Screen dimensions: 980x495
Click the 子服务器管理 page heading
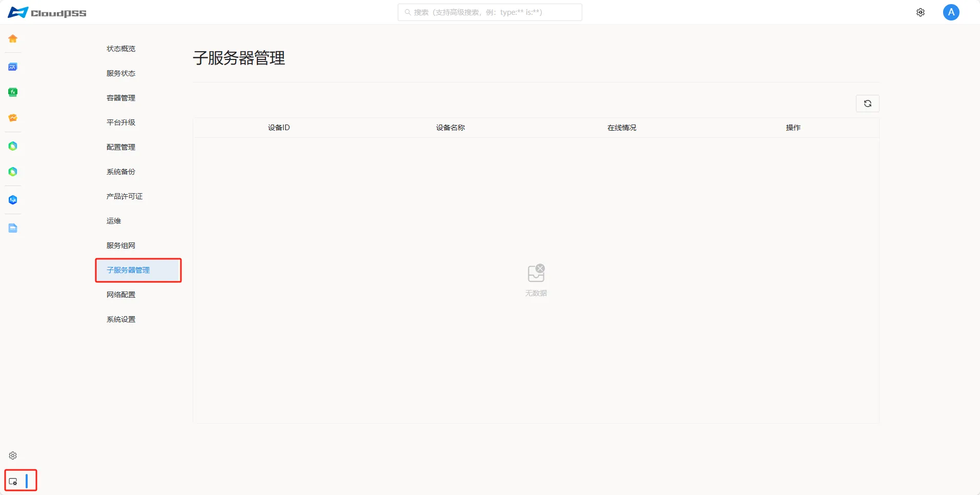(239, 58)
